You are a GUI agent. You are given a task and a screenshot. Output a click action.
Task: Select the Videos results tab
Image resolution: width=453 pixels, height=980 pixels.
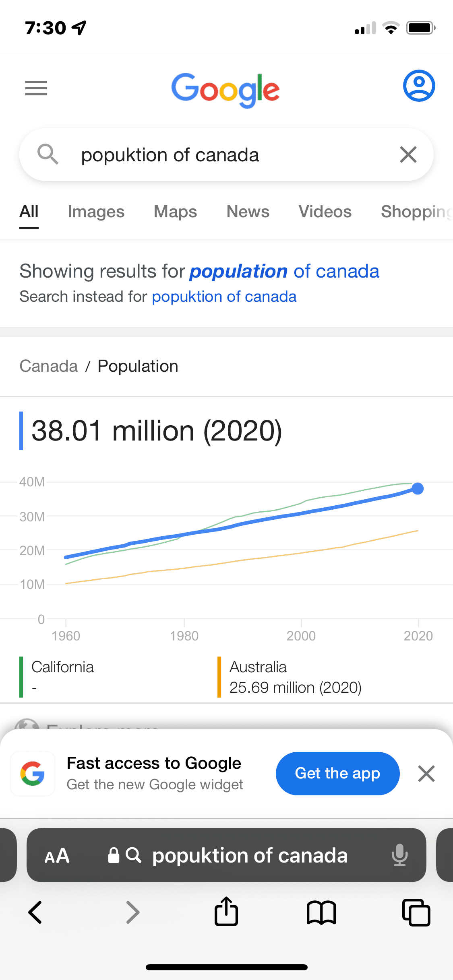click(x=325, y=212)
